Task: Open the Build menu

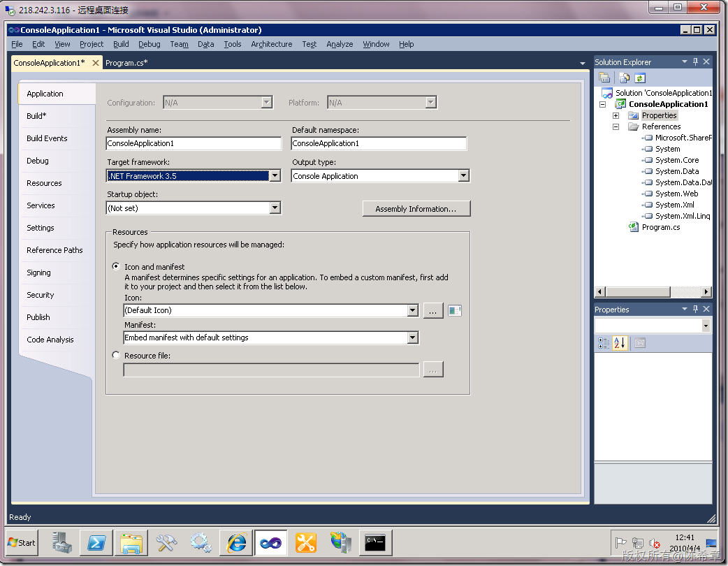Action: (x=121, y=44)
